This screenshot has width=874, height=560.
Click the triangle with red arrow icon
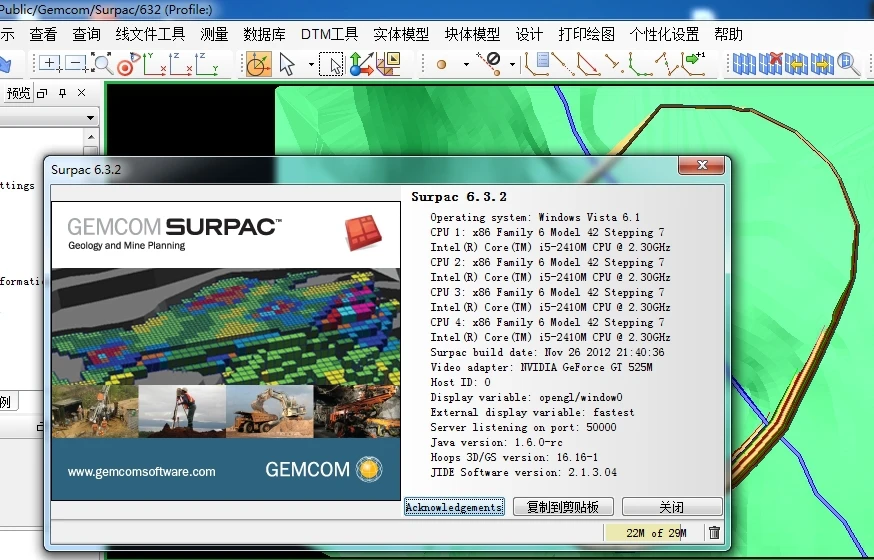(589, 65)
